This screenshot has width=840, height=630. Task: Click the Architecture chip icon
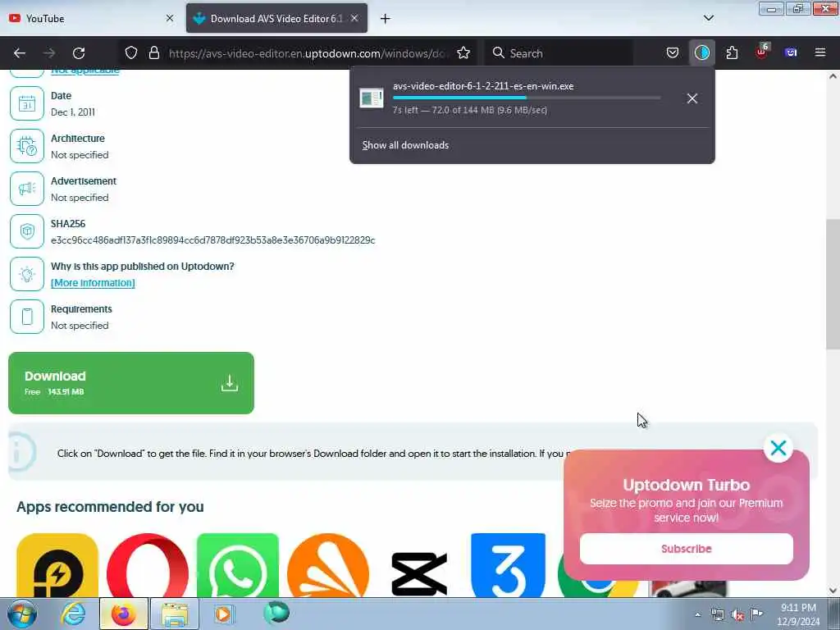pos(27,146)
